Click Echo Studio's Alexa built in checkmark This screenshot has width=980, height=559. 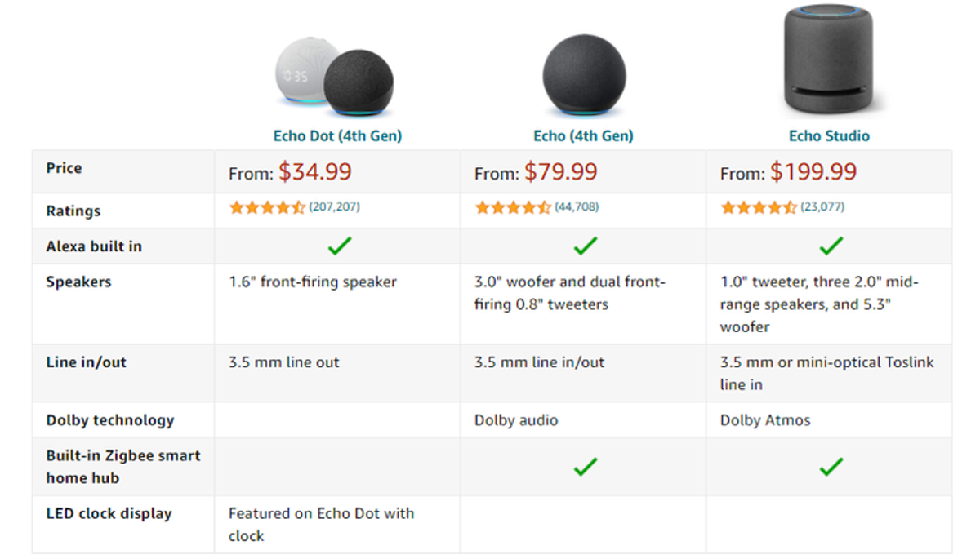click(831, 246)
